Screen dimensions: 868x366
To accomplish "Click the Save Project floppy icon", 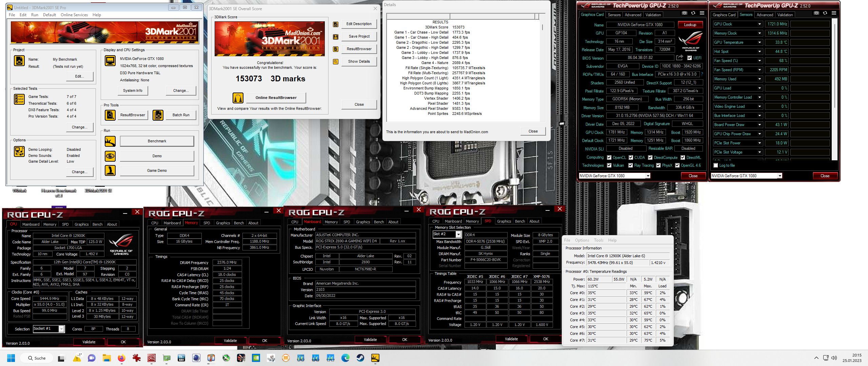I will click(335, 37).
